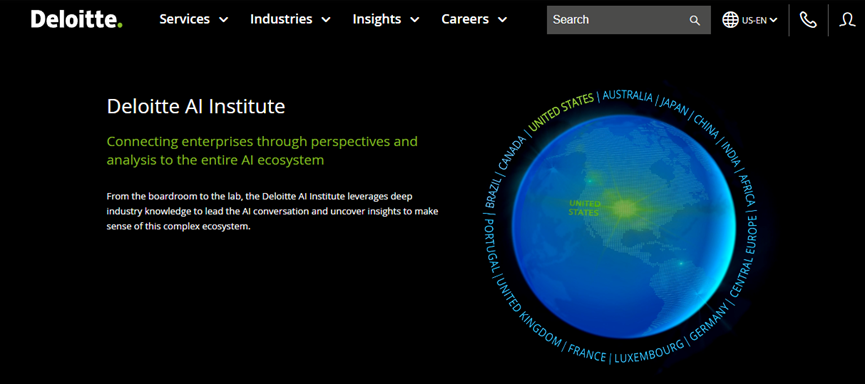
Task: Open the user profile icon
Action: (847, 20)
